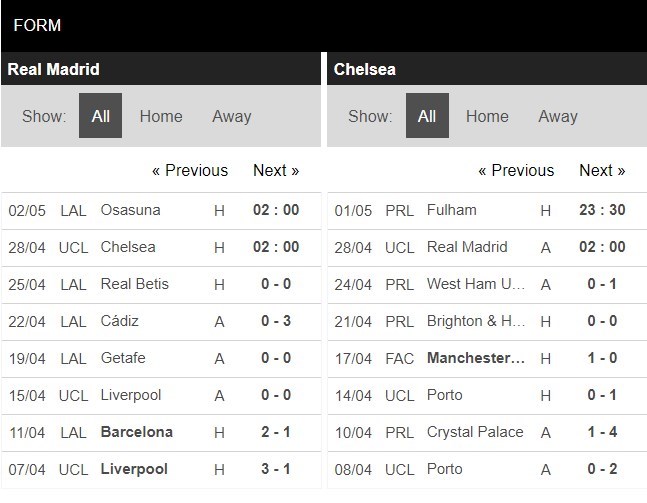Screen dimensions: 647x503
Task: Load Next Real Madrid matches
Action: click(x=276, y=170)
